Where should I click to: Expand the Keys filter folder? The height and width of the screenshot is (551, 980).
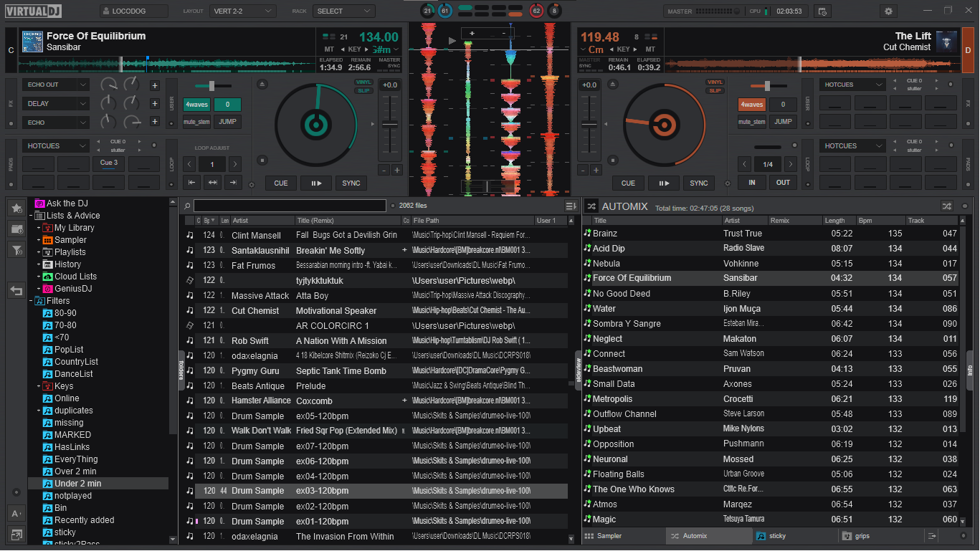coord(39,386)
